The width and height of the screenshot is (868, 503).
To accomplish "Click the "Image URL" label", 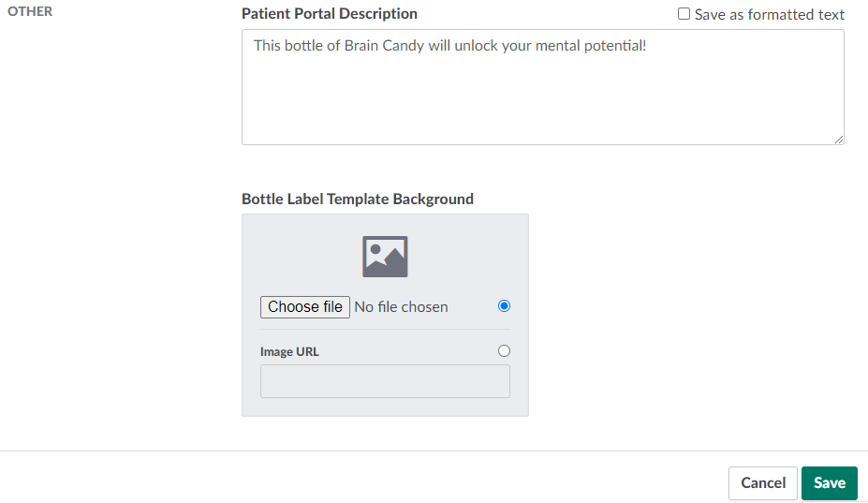I will point(289,352).
